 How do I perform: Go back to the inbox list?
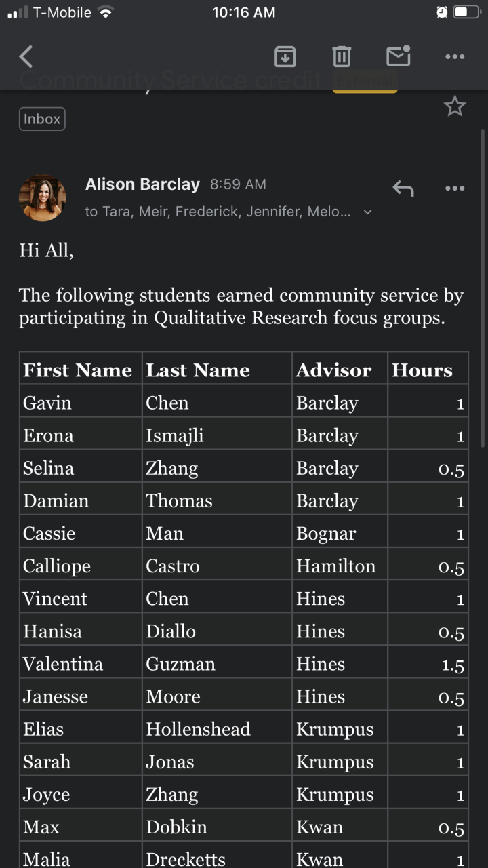click(26, 57)
